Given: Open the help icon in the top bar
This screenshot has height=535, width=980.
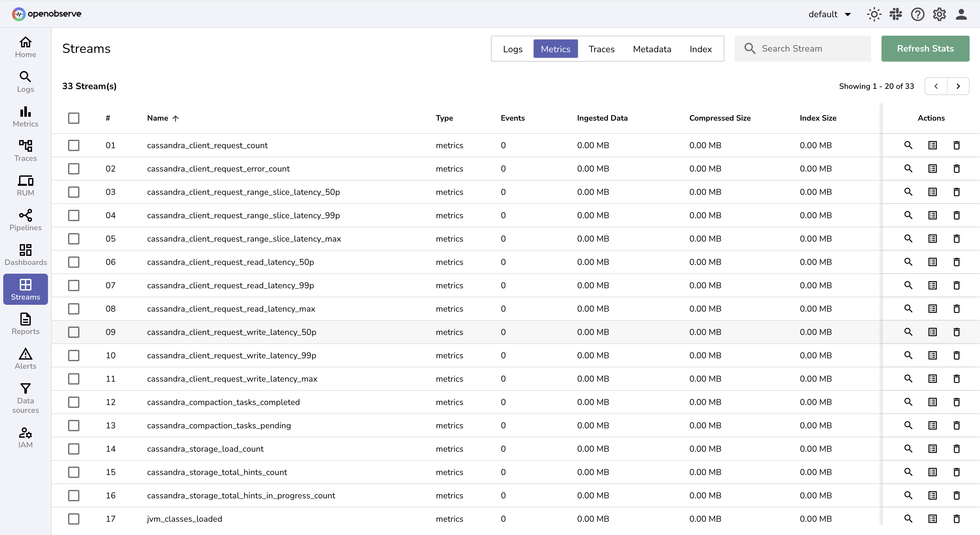Looking at the screenshot, I should [917, 14].
